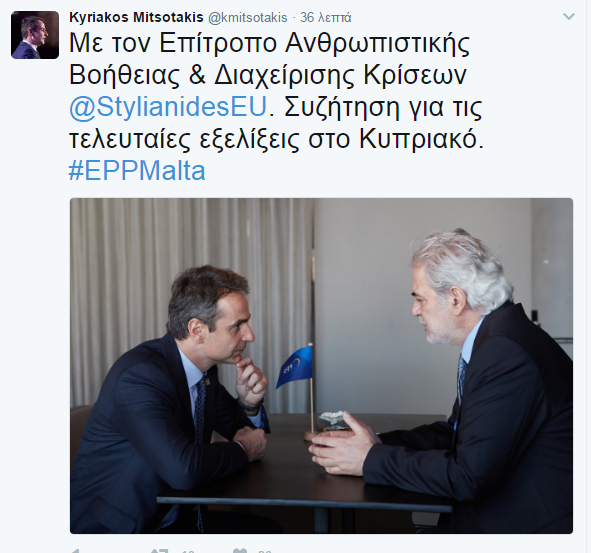Open Kyriakos Mitsotakis profile avatar
The height and width of the screenshot is (553, 591).
(x=35, y=35)
